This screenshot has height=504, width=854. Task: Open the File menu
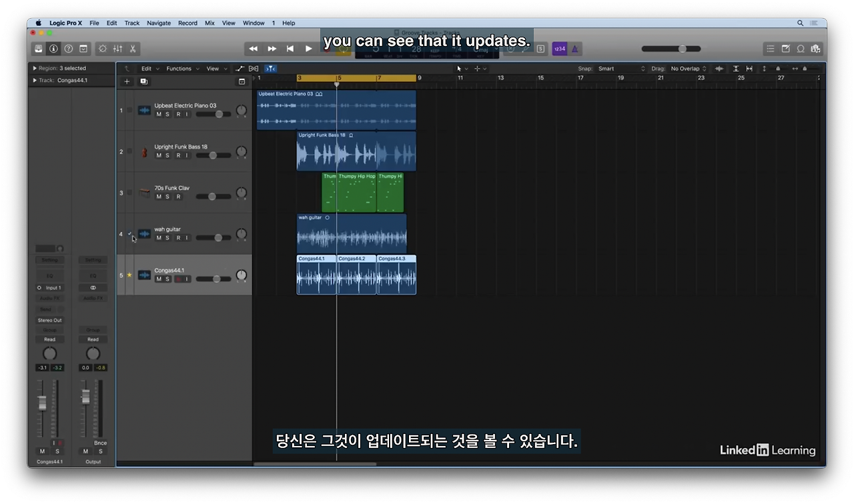(x=94, y=23)
